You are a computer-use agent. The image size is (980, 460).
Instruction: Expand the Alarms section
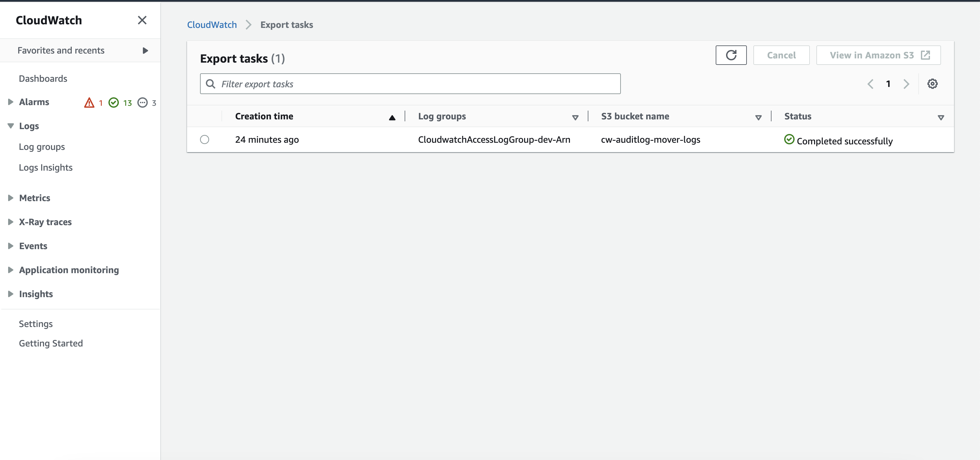[11, 102]
